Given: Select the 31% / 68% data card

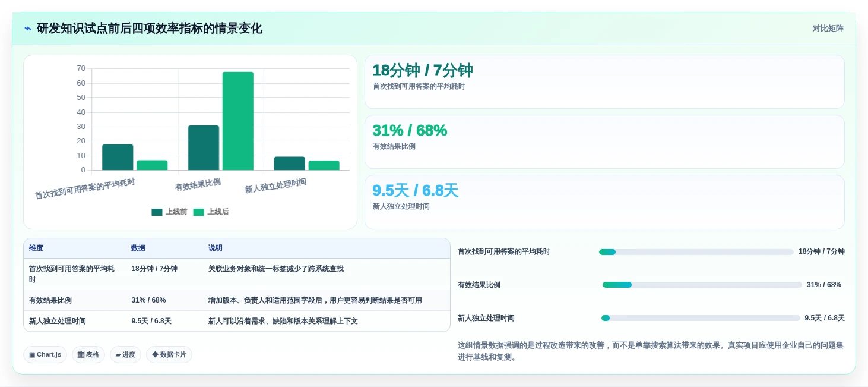Looking at the screenshot, I should click(604, 142).
